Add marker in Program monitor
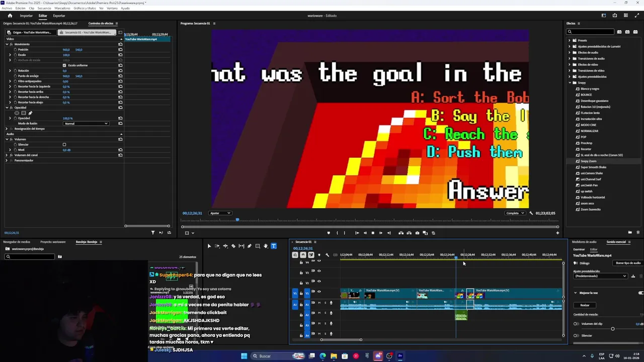This screenshot has height=362, width=644. (329, 233)
